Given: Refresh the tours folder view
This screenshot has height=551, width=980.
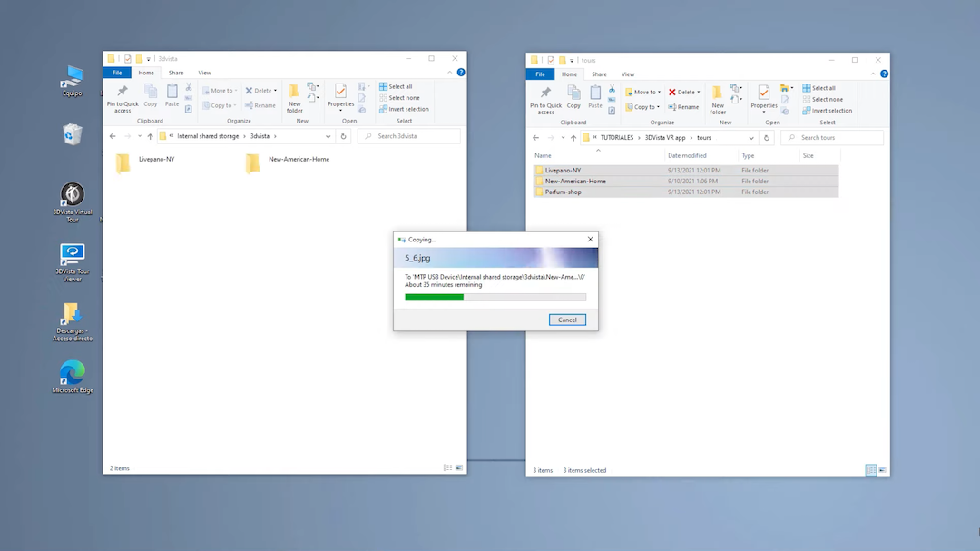Looking at the screenshot, I should pos(767,138).
